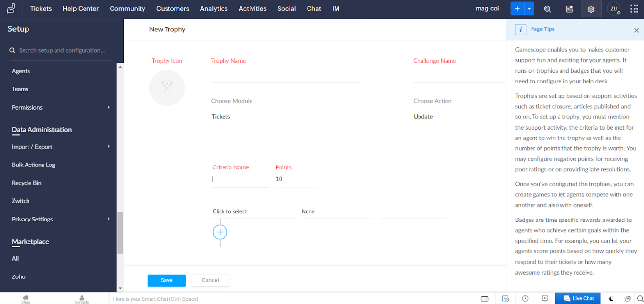The width and height of the screenshot is (644, 304).
Task: Click the keyboard icon in bottom bar
Action: pos(485,298)
